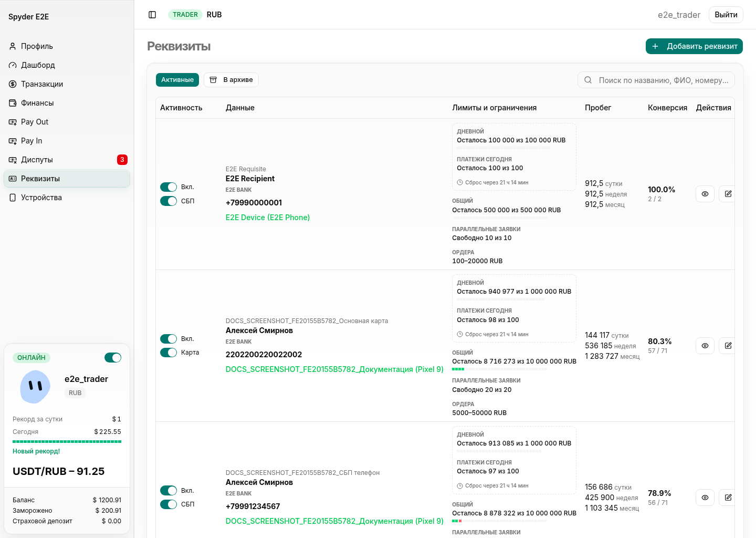View details for +79991234567 requisite
The height and width of the screenshot is (538, 756).
click(x=705, y=498)
